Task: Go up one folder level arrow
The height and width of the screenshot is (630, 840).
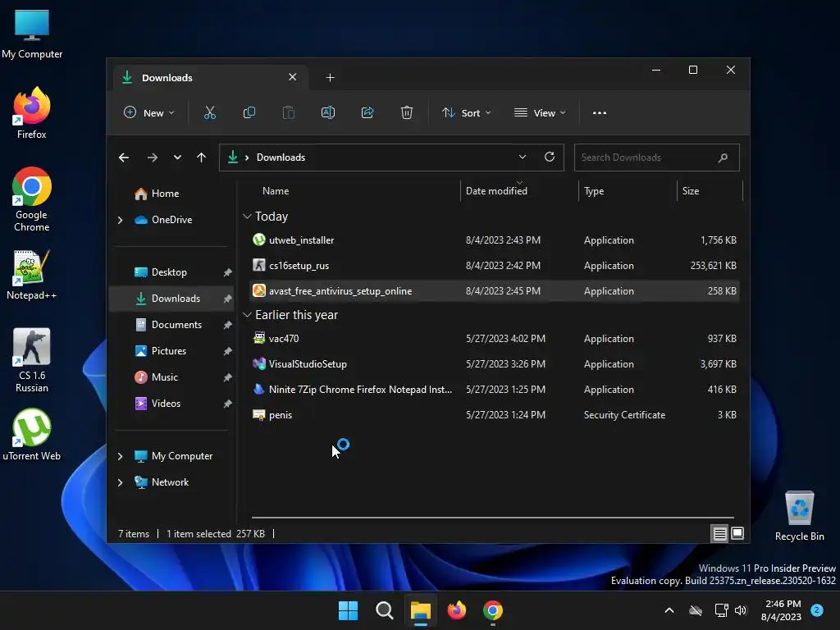Action: pyautogui.click(x=202, y=157)
